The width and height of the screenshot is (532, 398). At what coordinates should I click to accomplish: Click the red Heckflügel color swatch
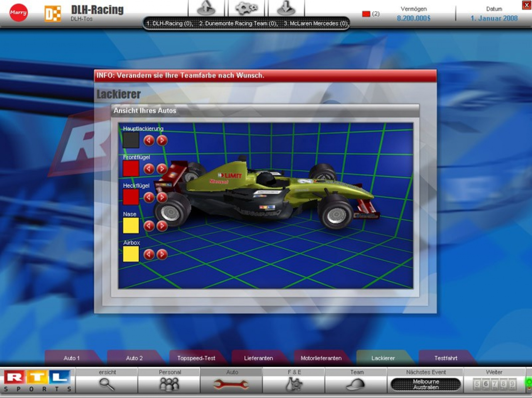[131, 197]
